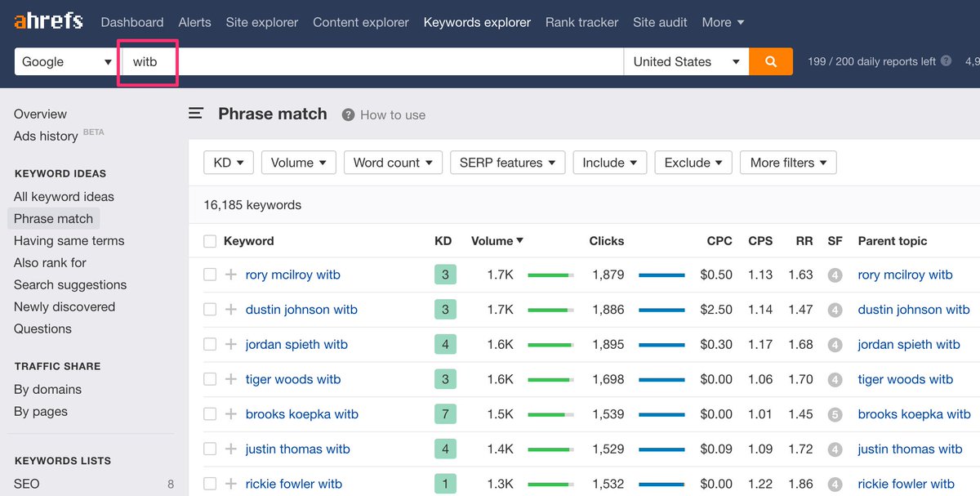Add rickie fowler witb with plus icon
980x496 pixels.
tap(231, 484)
